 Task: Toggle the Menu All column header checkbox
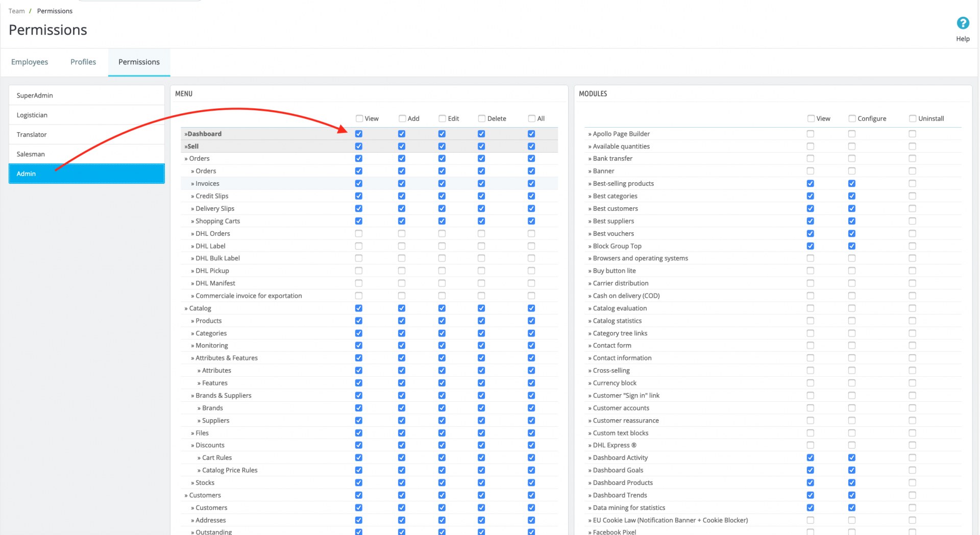[x=532, y=118]
